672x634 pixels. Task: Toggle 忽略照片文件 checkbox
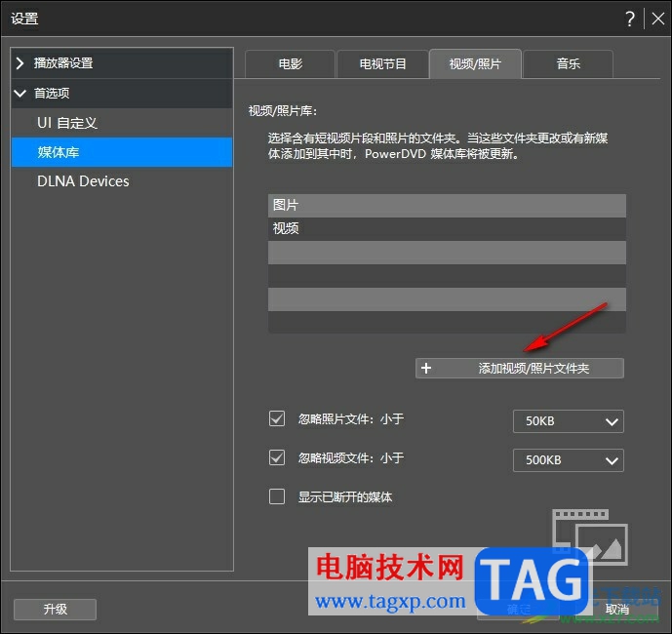277,418
